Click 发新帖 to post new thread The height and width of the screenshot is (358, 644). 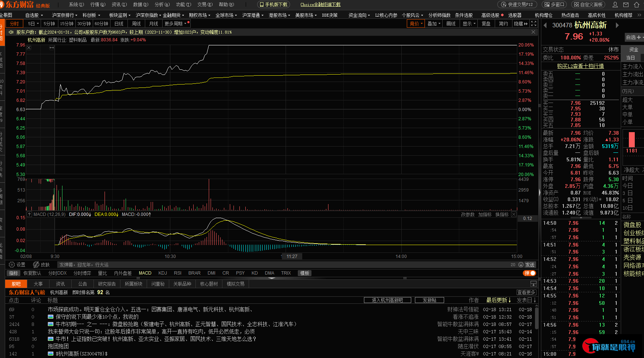tap(429, 300)
